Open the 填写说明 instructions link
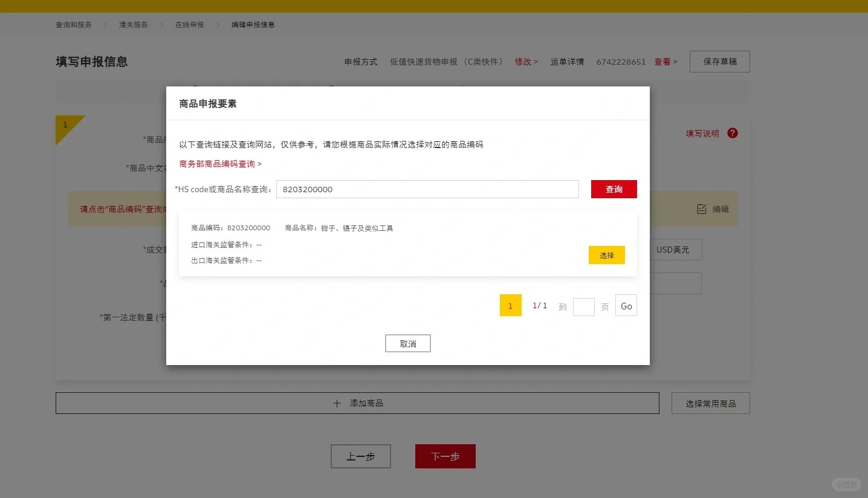The image size is (868, 498). pos(702,134)
